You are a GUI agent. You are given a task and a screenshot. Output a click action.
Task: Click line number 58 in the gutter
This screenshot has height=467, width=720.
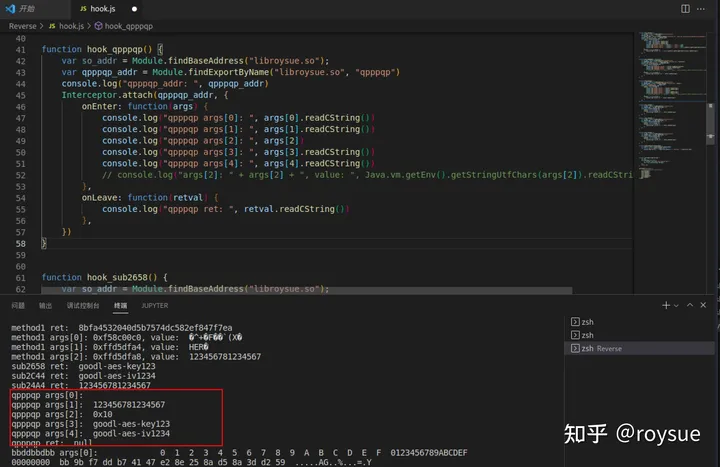[21, 243]
